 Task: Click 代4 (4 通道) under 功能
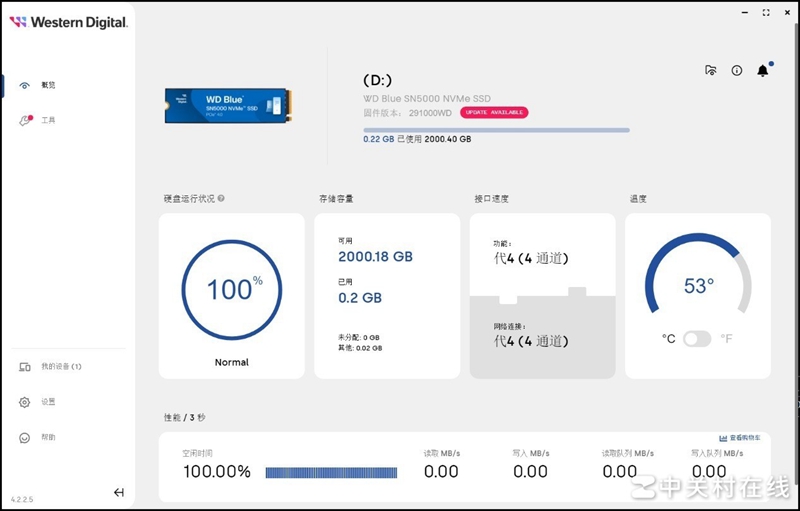(x=531, y=259)
